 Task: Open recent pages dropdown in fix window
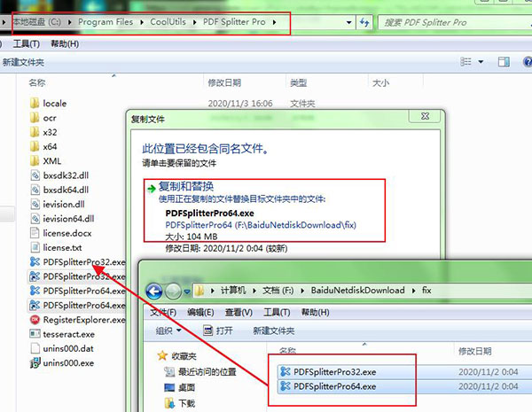[187, 292]
